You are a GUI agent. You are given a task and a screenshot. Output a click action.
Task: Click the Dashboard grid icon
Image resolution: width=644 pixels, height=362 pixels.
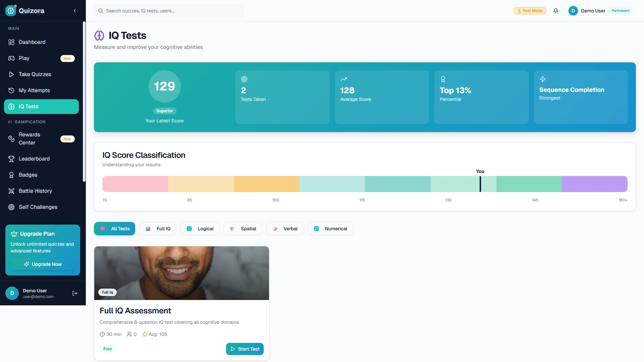(x=11, y=42)
